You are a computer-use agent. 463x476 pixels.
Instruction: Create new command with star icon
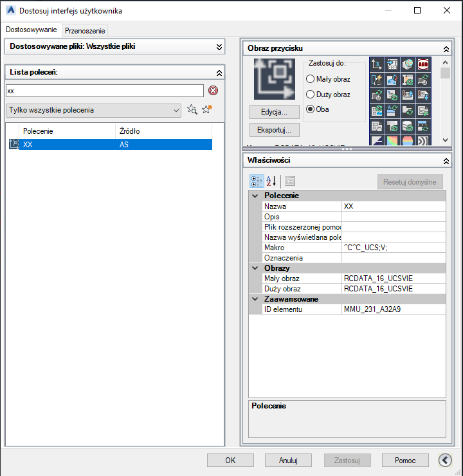click(207, 109)
